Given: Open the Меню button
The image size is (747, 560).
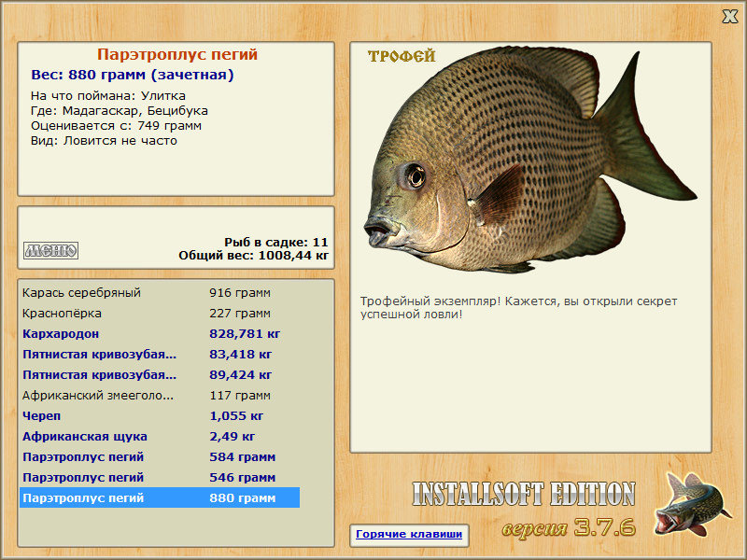Looking at the screenshot, I should click(x=51, y=250).
